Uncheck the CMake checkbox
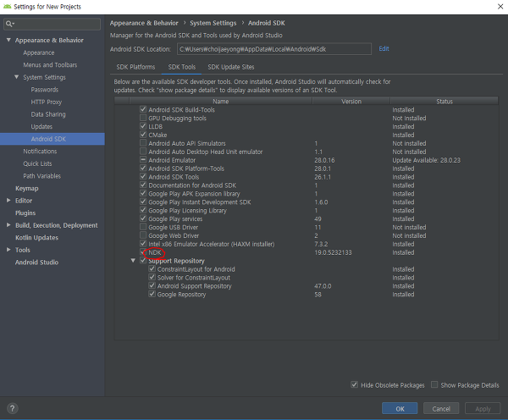The image size is (508, 420). 143,135
